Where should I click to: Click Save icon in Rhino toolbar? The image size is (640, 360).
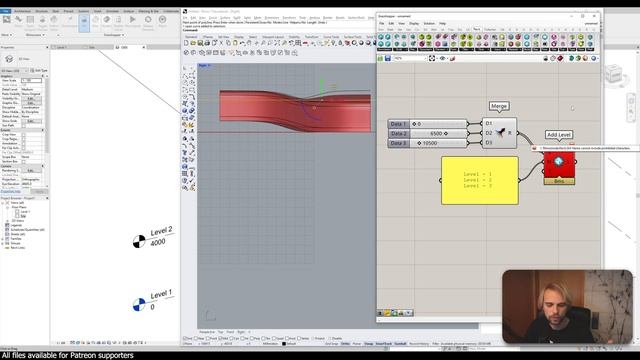pyautogui.click(x=200, y=43)
